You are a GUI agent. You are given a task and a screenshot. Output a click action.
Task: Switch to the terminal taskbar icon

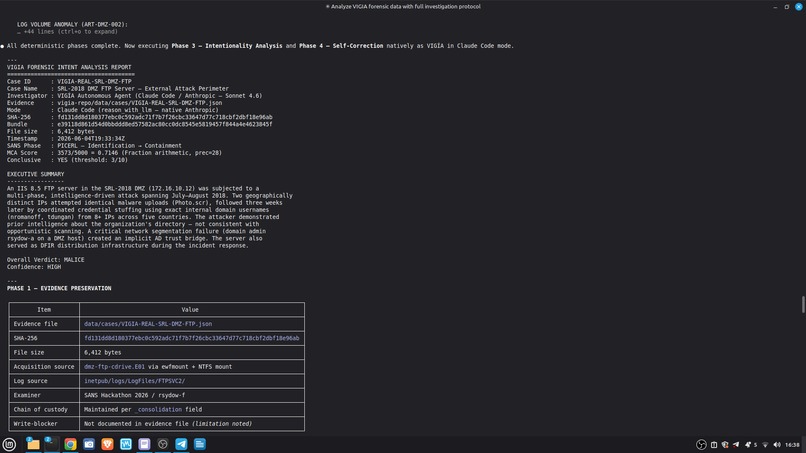[51, 444]
